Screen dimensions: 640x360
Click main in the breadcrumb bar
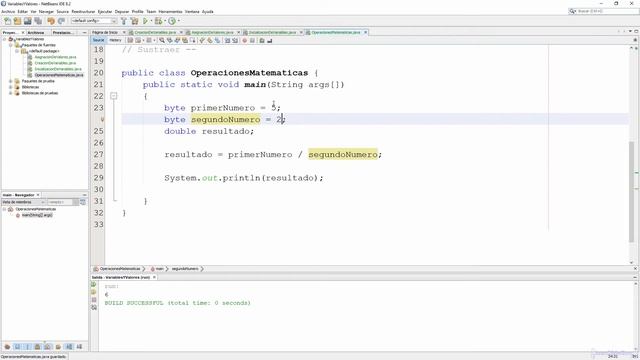pos(159,269)
